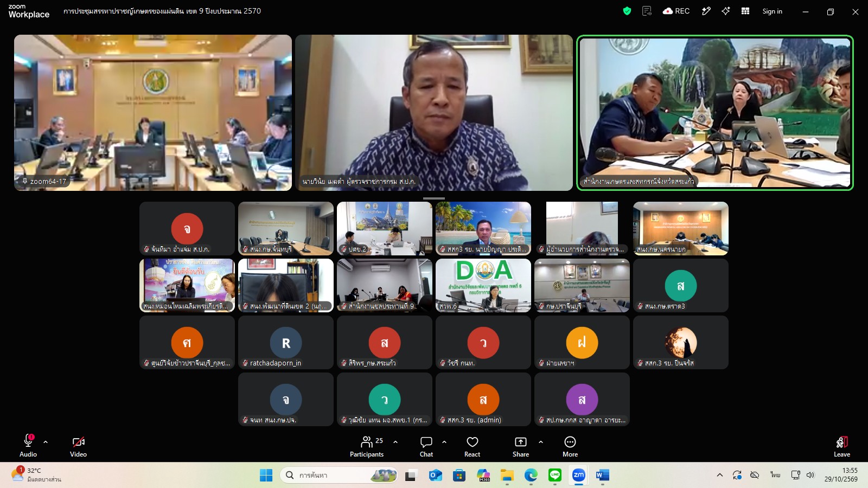Open the Participants panel
Screen dimensions: 868x488
coord(367,446)
